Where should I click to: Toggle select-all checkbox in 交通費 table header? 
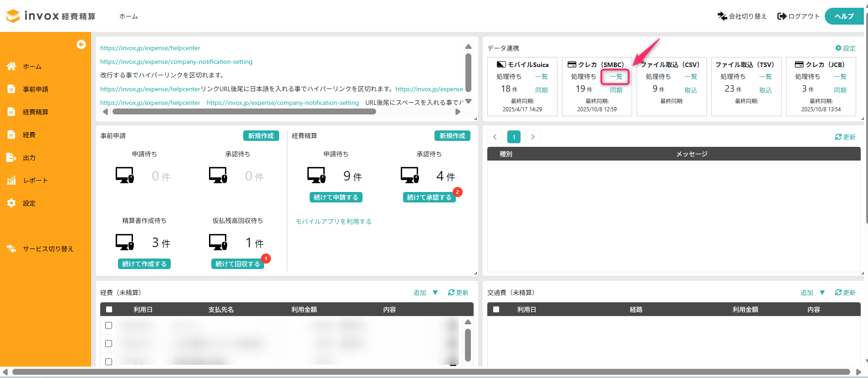(x=496, y=310)
